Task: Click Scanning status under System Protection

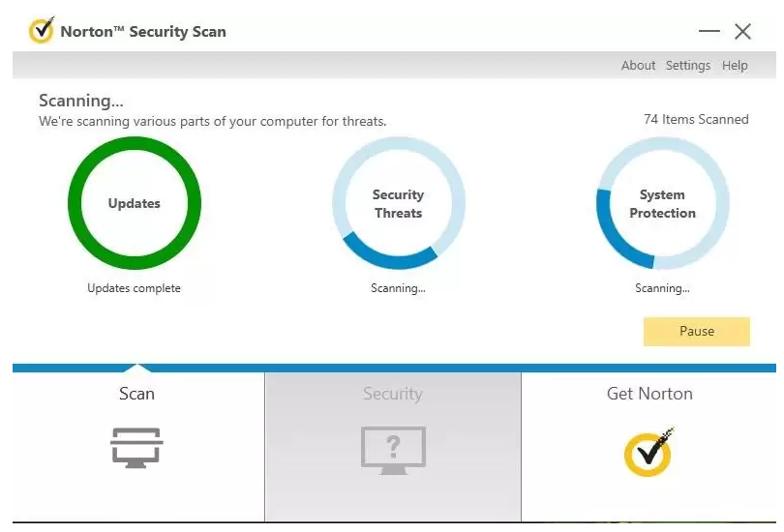Action: (662, 288)
